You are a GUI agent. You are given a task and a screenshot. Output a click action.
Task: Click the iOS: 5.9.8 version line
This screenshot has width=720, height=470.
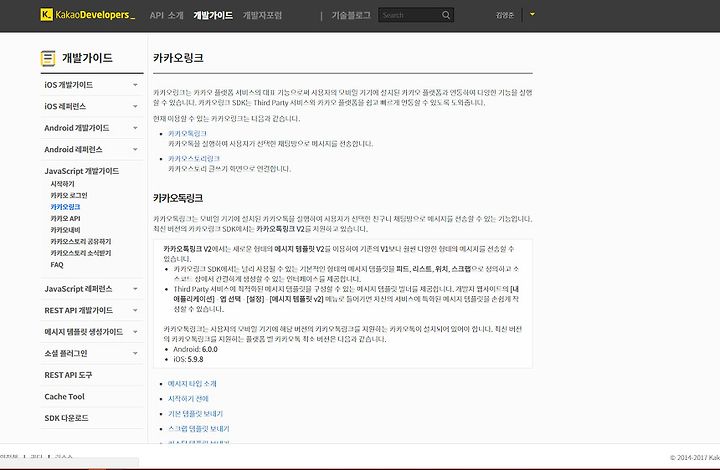(x=188, y=360)
